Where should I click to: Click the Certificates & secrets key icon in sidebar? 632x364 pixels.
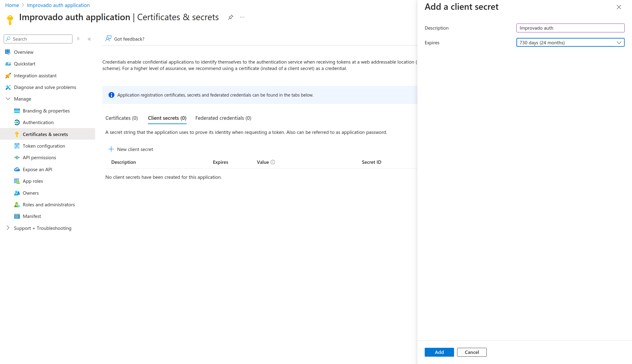click(17, 134)
